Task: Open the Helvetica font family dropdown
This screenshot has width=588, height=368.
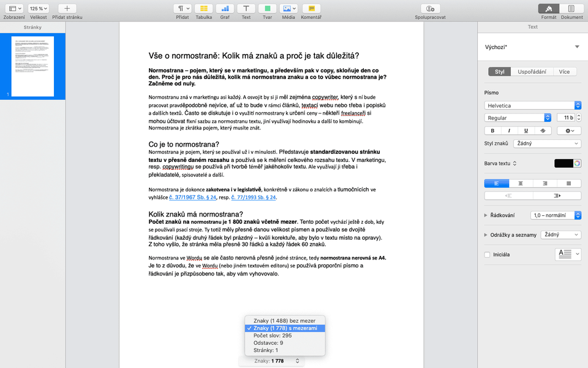Action: point(532,105)
